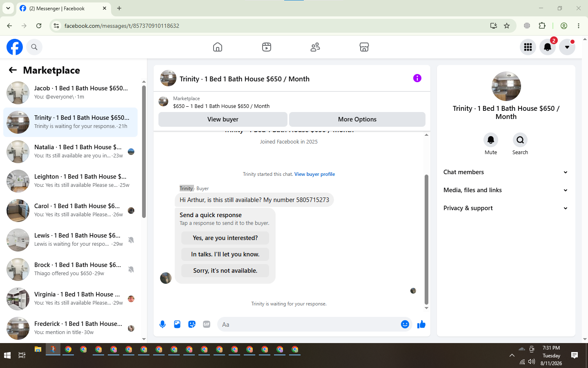Open the Chrome profile avatar icon
The height and width of the screenshot is (368, 588).
coord(564,26)
